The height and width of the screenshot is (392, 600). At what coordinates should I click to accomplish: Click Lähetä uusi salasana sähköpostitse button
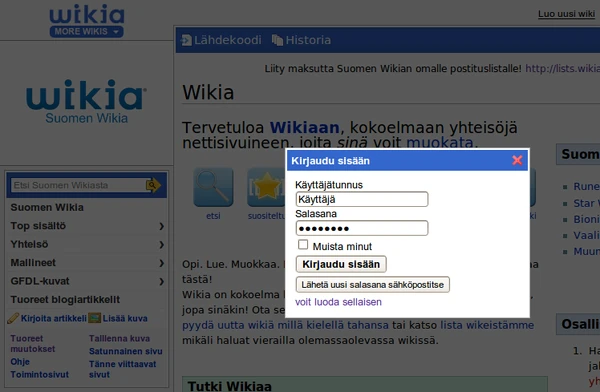point(372,284)
